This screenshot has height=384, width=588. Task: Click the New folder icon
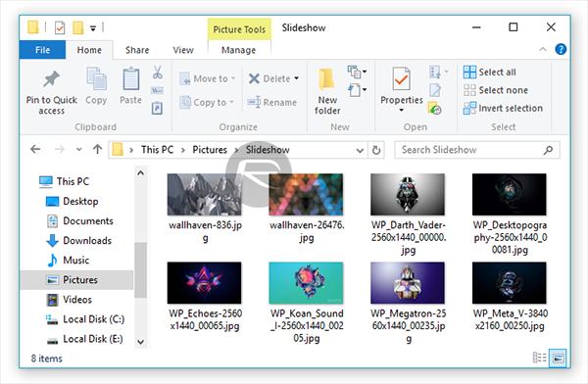click(x=326, y=79)
